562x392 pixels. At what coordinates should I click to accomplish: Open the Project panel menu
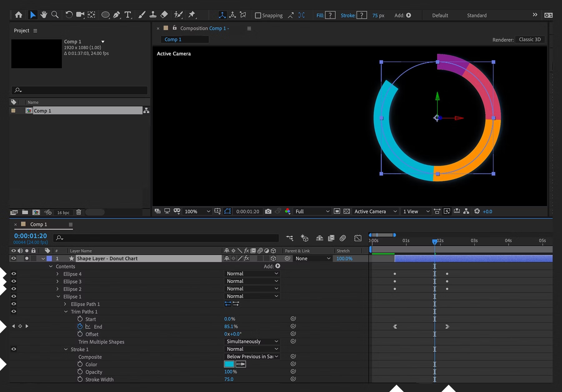[x=35, y=31]
